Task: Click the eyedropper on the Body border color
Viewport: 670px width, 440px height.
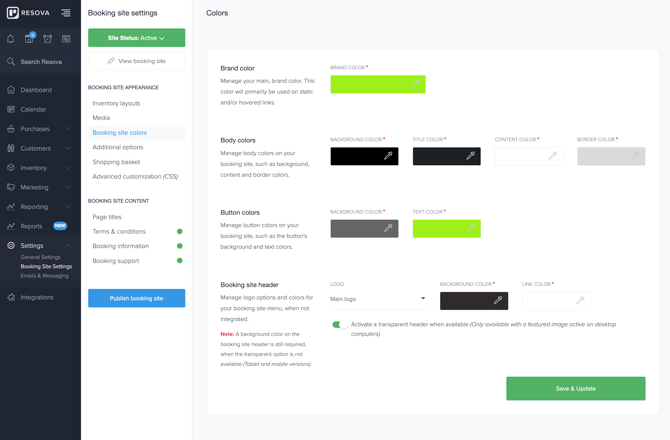Action: (635, 156)
